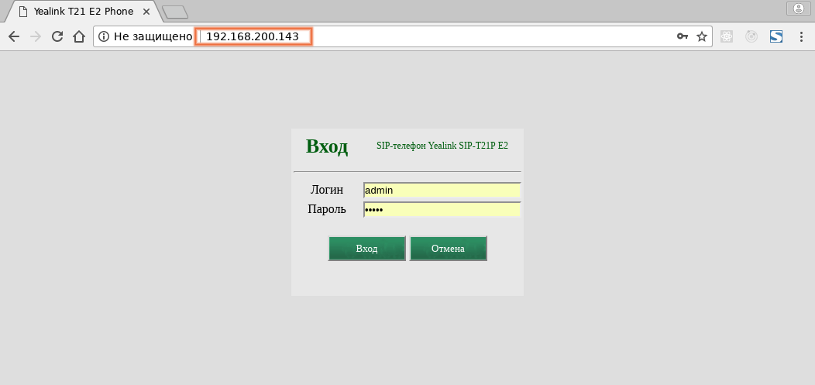Open the Chrome three-dot menu
The image size is (815, 385).
[801, 36]
